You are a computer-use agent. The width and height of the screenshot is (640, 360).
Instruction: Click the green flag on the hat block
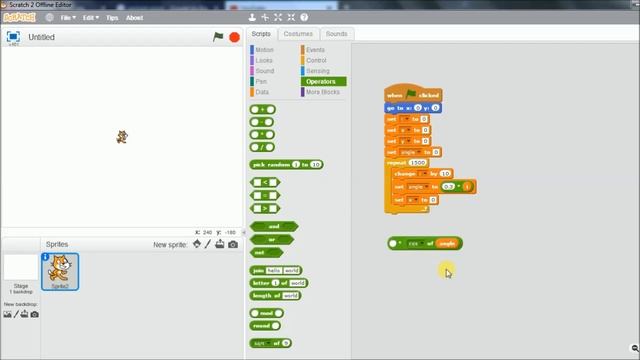pos(411,94)
